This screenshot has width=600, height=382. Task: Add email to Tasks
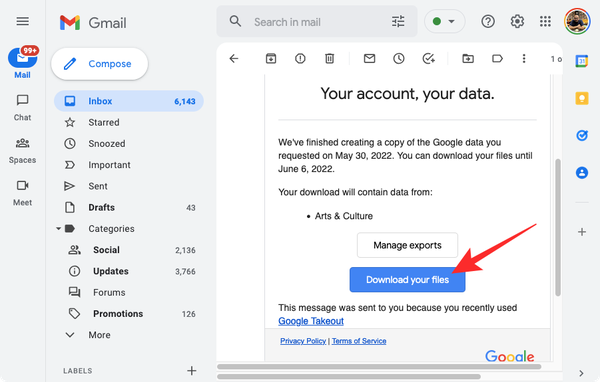tap(428, 59)
